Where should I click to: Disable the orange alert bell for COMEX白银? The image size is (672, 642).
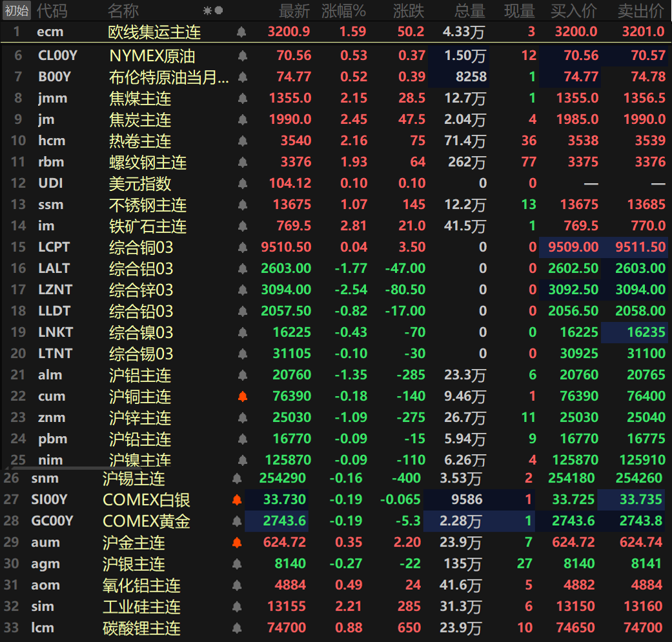237,500
